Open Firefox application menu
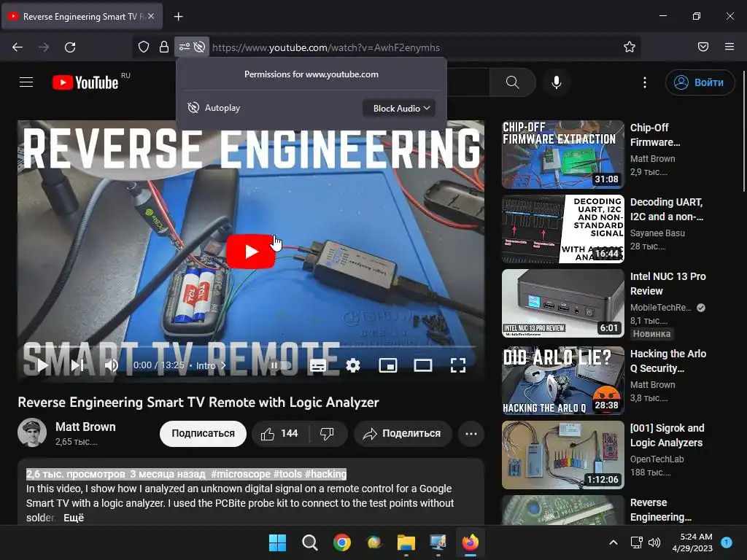The image size is (747, 560). pyautogui.click(x=729, y=47)
